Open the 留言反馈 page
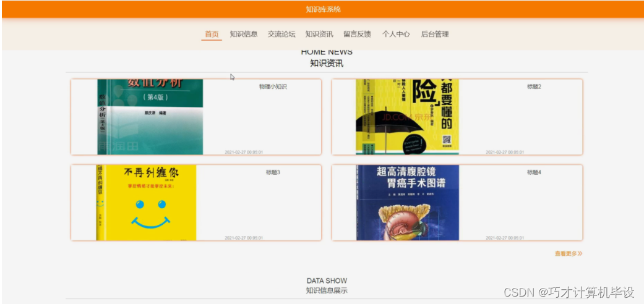The image size is (644, 304). (358, 34)
